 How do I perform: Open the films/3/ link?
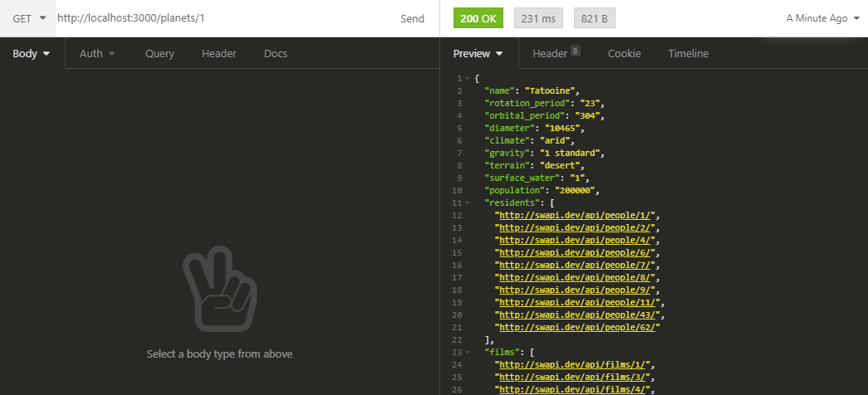click(571, 377)
